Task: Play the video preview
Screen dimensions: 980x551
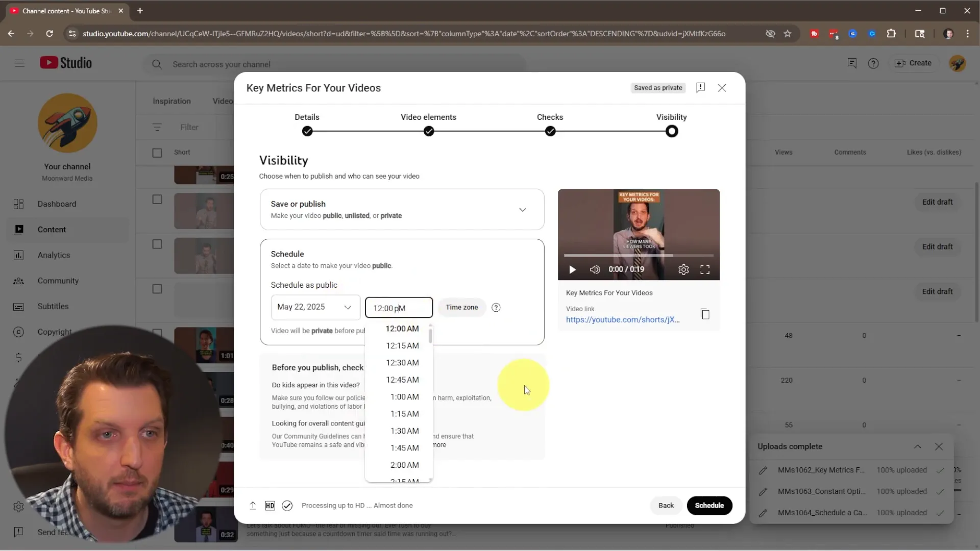Action: point(572,269)
